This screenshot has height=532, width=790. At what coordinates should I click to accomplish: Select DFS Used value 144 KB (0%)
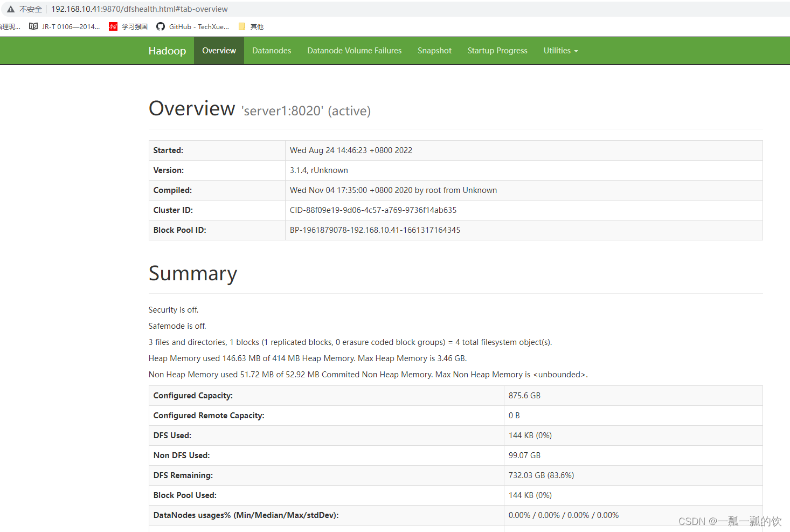(530, 436)
